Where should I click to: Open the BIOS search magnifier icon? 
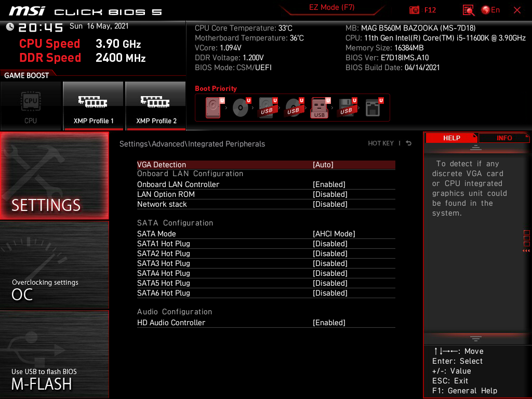coord(469,10)
